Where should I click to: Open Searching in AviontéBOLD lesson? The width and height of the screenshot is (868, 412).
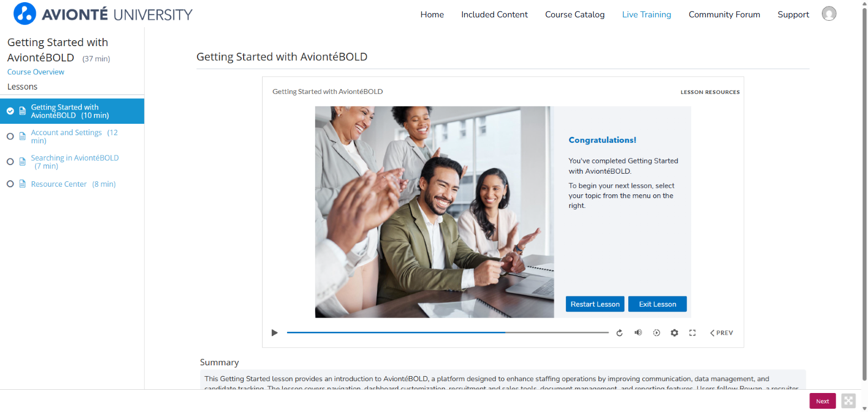click(x=75, y=162)
